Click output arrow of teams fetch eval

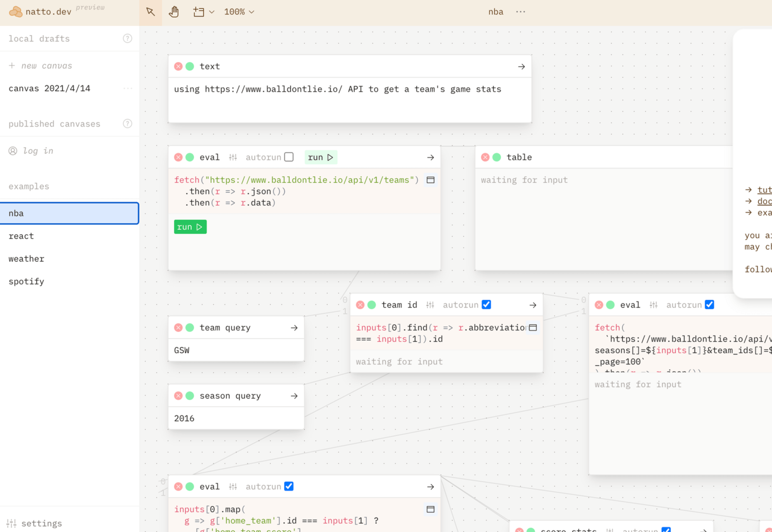pyautogui.click(x=431, y=158)
